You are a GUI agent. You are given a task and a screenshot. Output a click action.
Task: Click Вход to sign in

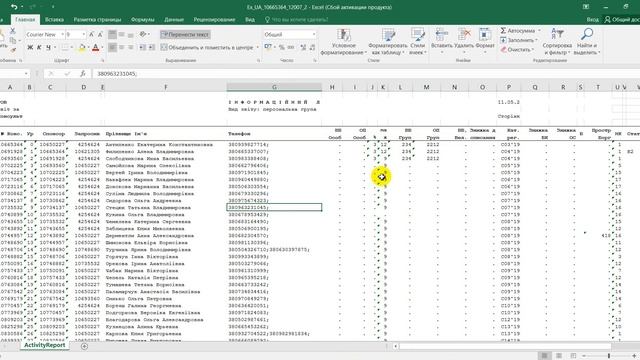point(592,19)
